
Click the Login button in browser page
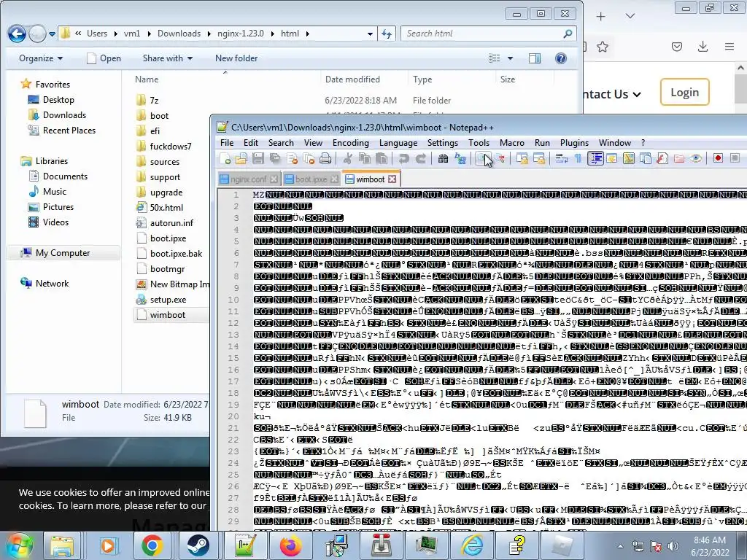[684, 93]
